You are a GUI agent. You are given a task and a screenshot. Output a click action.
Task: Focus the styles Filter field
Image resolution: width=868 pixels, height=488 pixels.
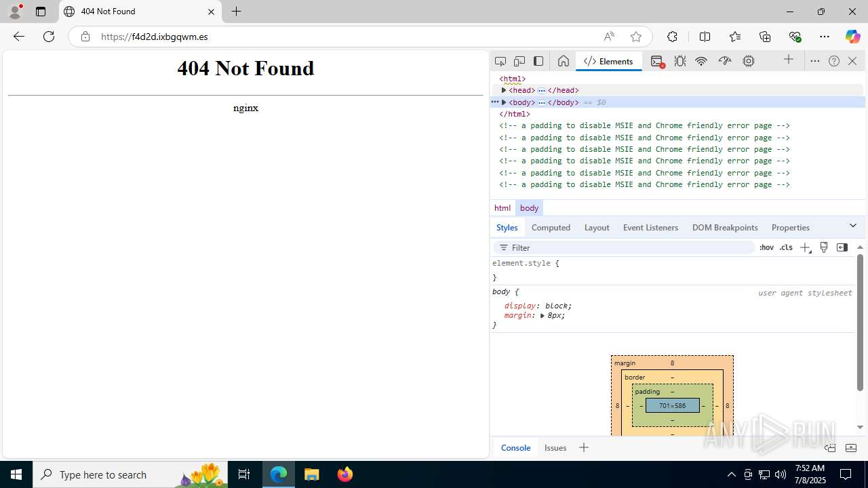[x=624, y=248]
